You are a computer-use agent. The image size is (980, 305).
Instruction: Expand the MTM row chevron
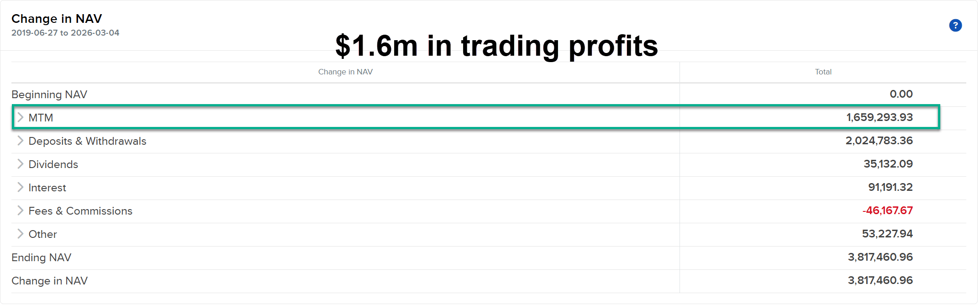20,117
